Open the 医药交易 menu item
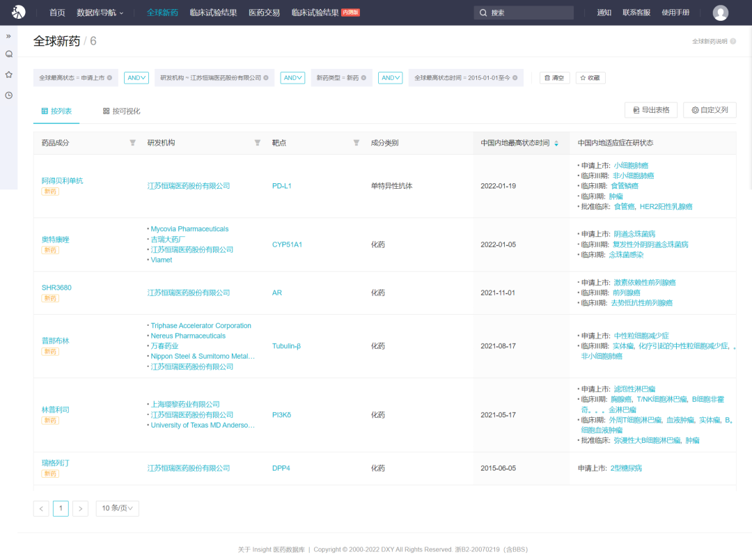Viewport: 752px width, 560px height. tap(265, 13)
